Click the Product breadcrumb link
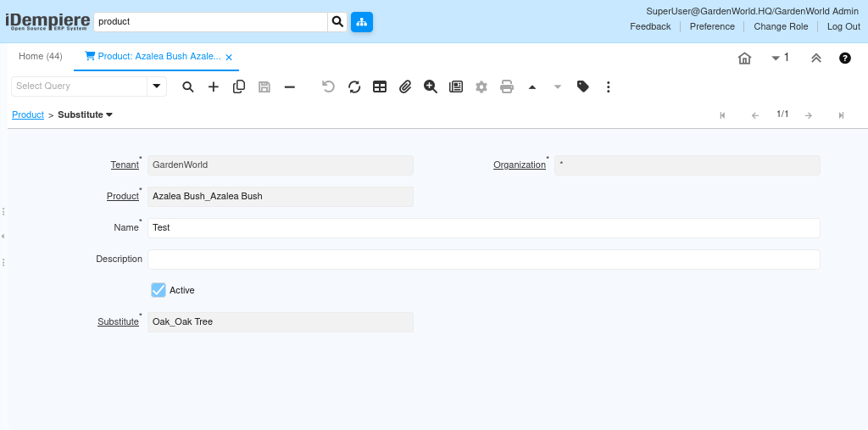 click(x=28, y=114)
